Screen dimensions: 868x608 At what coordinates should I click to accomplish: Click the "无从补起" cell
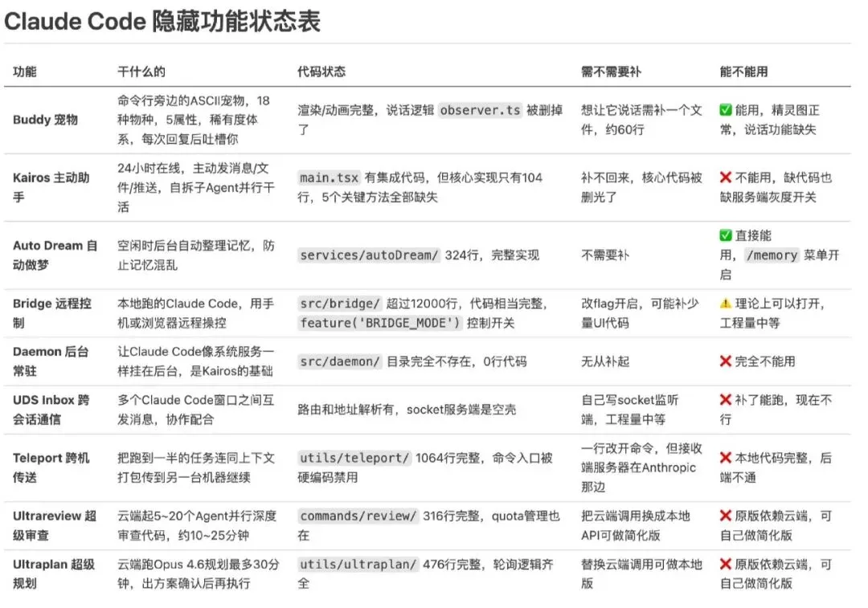[605, 361]
